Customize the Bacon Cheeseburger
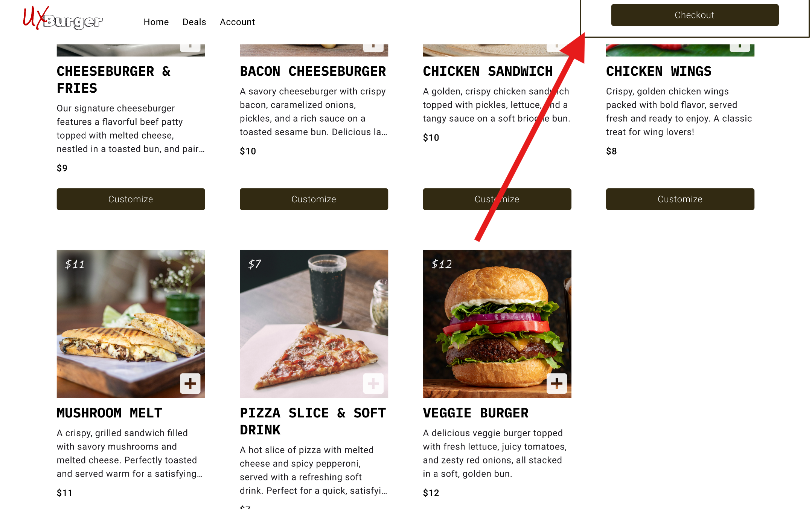812x509 pixels. [314, 199]
